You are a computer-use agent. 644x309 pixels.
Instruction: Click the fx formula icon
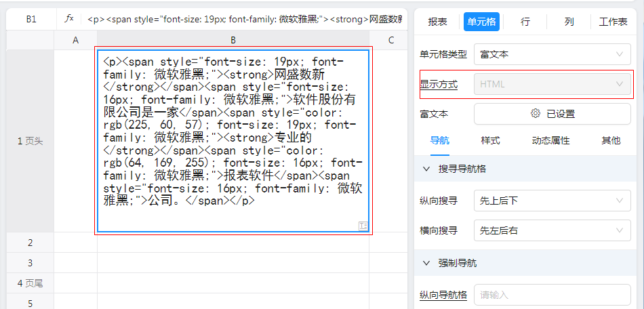tap(68, 19)
